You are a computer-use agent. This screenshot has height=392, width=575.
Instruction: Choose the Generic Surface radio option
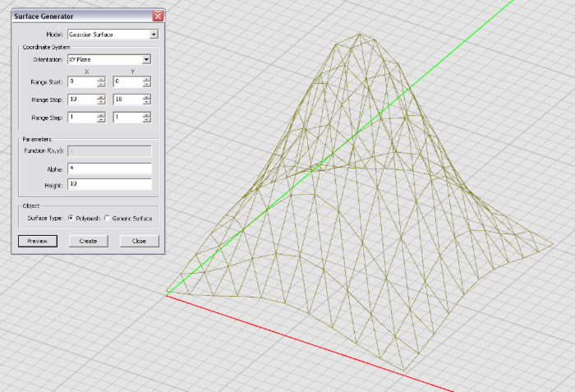tap(107, 219)
